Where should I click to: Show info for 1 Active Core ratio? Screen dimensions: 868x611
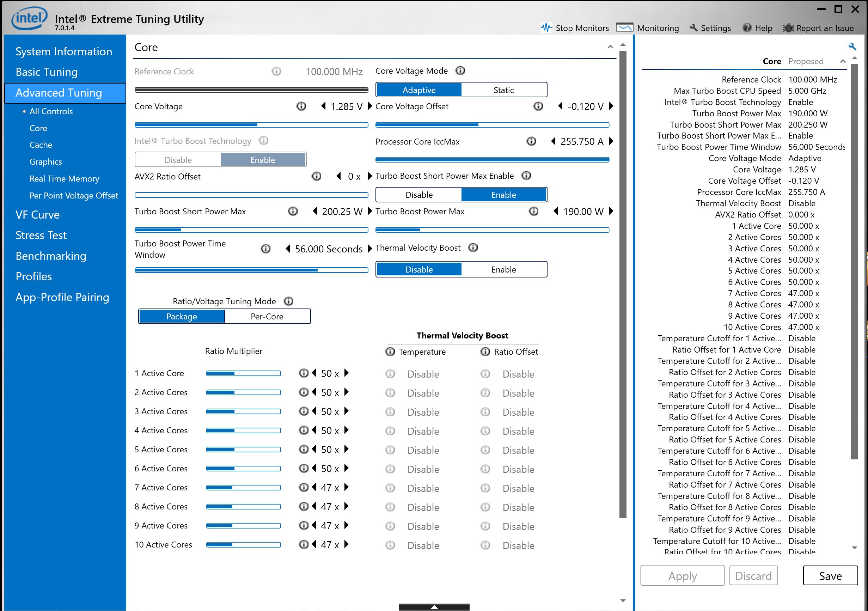pyautogui.click(x=304, y=373)
